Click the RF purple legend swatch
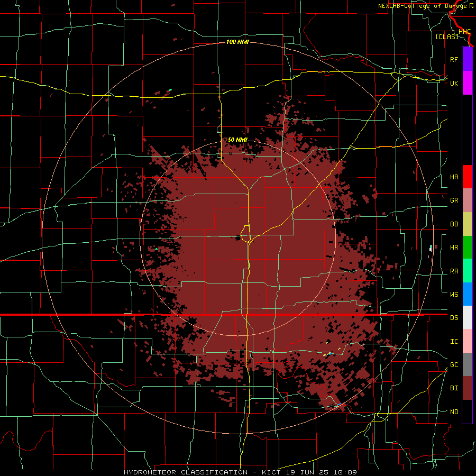The height and width of the screenshot is (476, 476). click(x=467, y=59)
